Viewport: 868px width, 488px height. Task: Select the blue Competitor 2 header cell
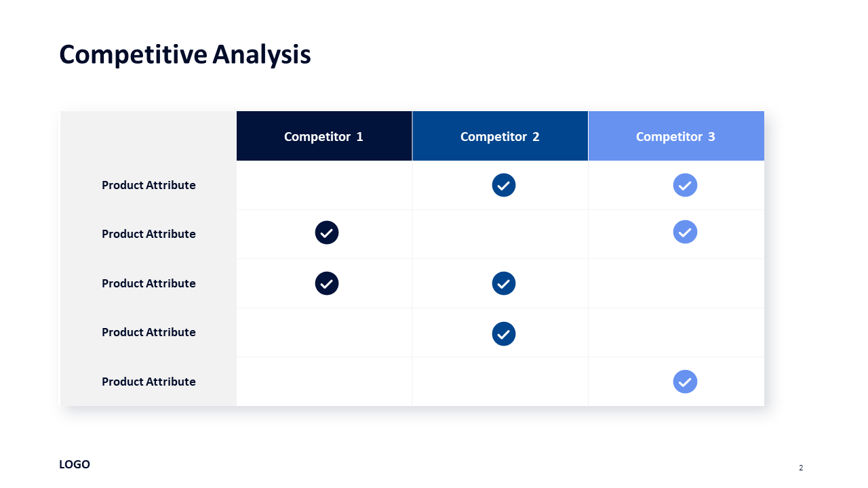[x=500, y=136]
